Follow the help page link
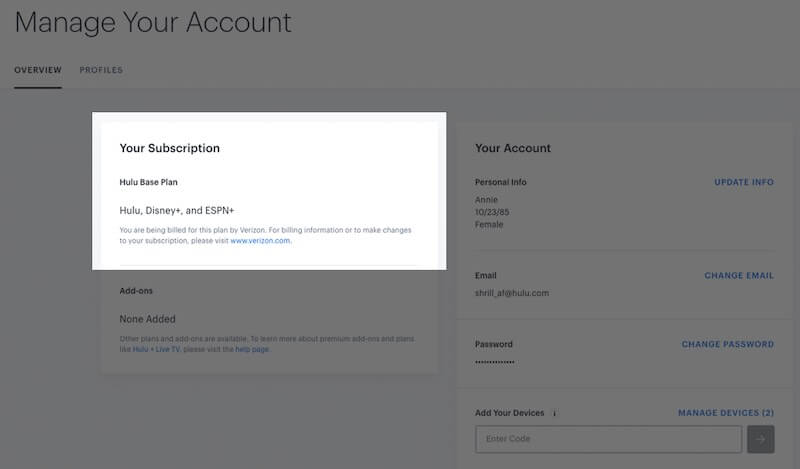This screenshot has width=800, height=469. point(252,350)
